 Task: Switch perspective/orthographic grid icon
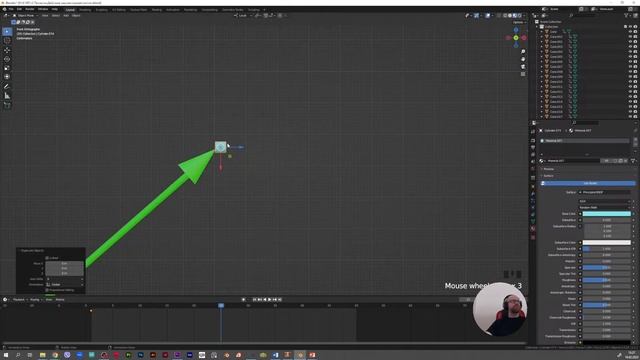click(x=523, y=74)
